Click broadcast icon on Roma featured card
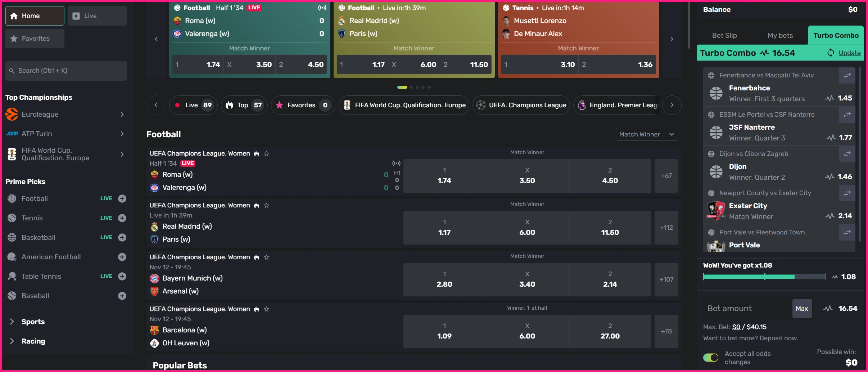 tap(322, 8)
